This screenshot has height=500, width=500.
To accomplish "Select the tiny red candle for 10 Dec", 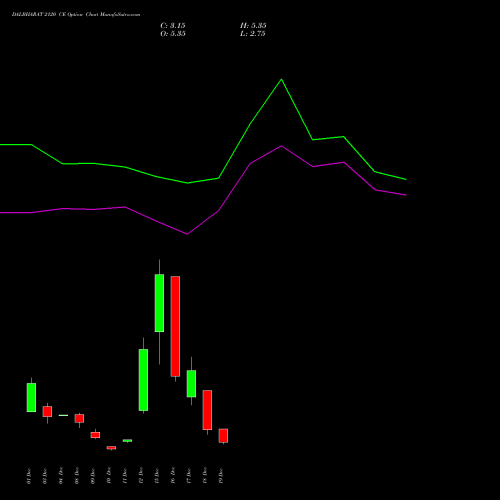I will pyautogui.click(x=111, y=448).
